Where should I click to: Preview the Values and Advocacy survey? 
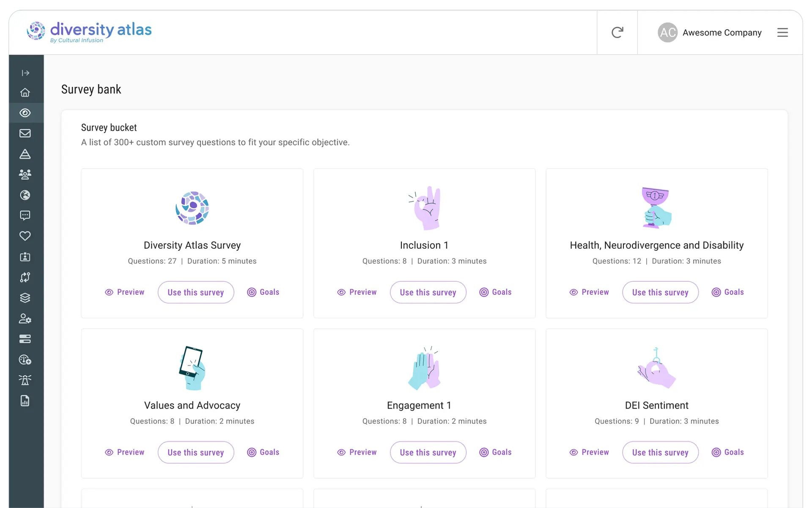[x=125, y=452]
